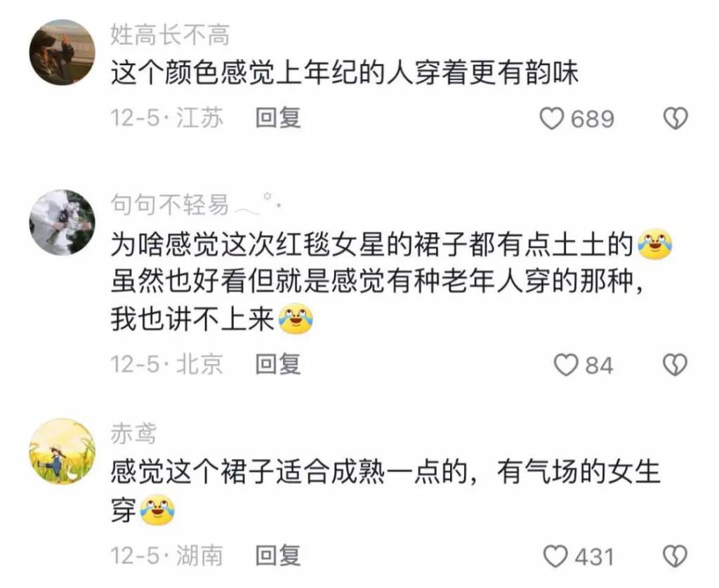Tap the 689 like count
The image size is (719, 588).
tap(592, 119)
